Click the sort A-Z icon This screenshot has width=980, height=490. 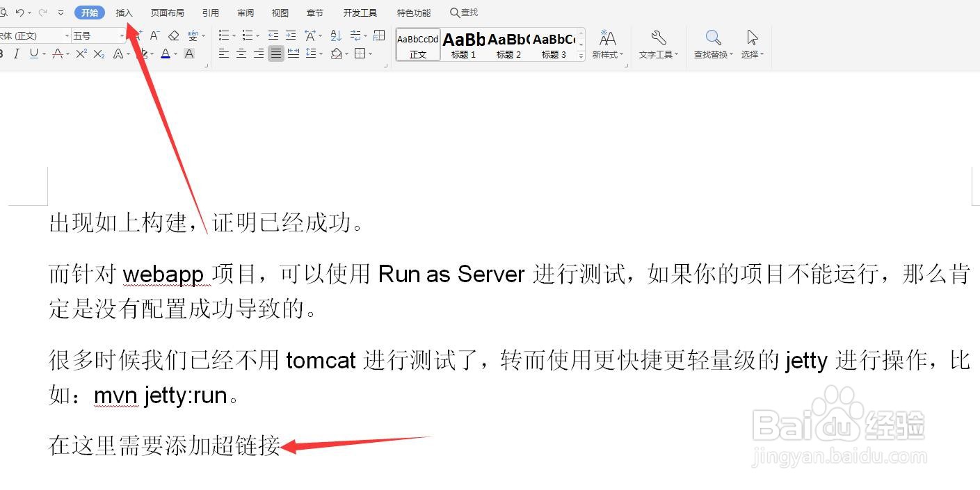[x=336, y=35]
